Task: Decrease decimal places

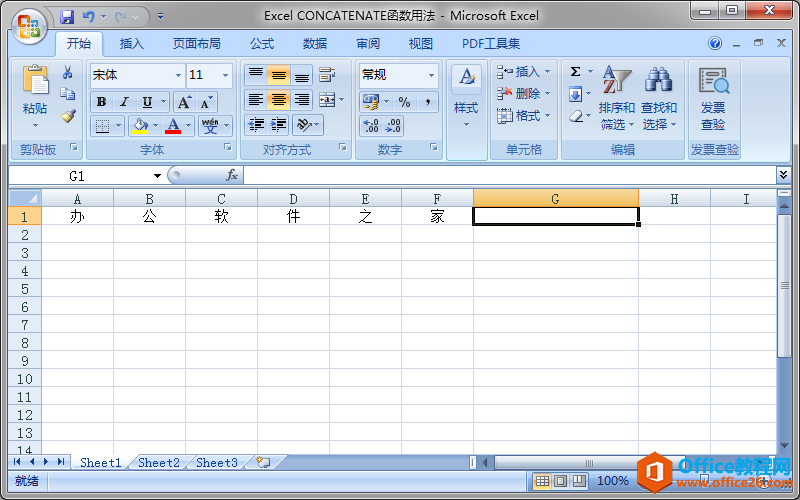Action: pyautogui.click(x=393, y=126)
